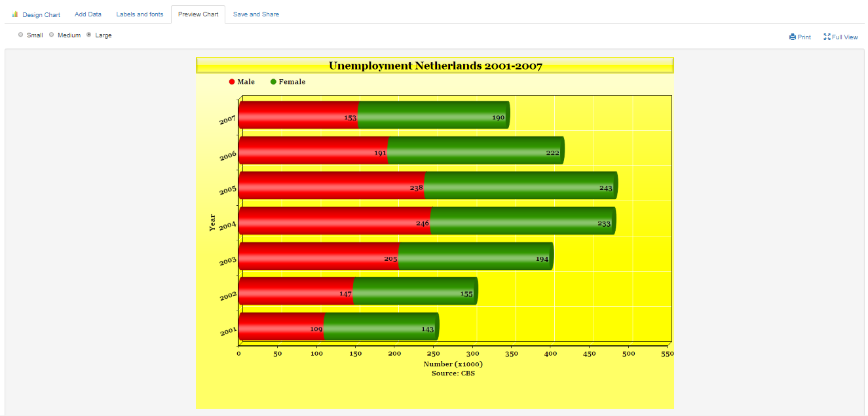Click the red Male bar for 2007
The image size is (868, 416).
(298, 115)
